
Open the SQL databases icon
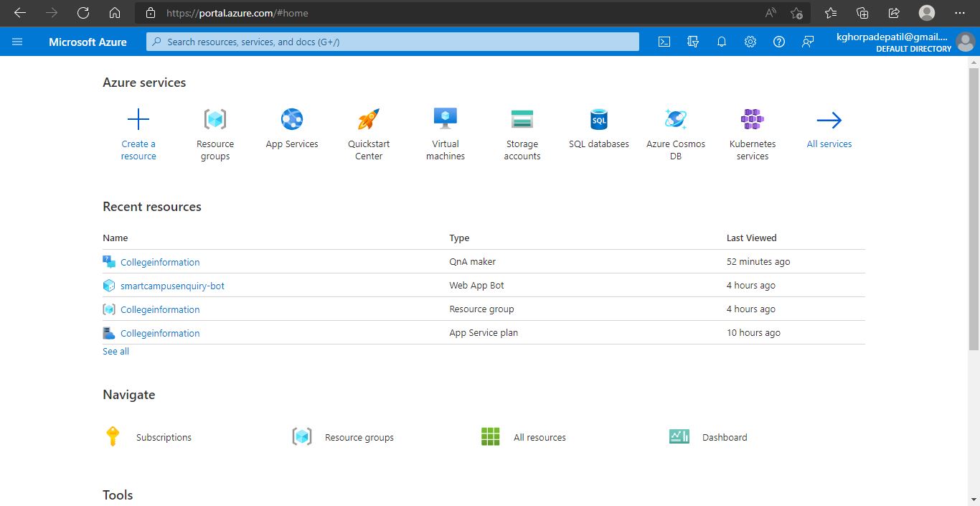coord(599,119)
